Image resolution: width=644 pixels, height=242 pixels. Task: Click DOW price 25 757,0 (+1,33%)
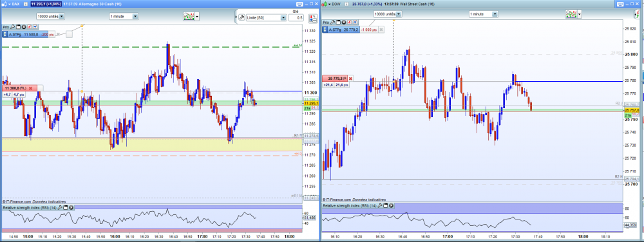[367, 4]
